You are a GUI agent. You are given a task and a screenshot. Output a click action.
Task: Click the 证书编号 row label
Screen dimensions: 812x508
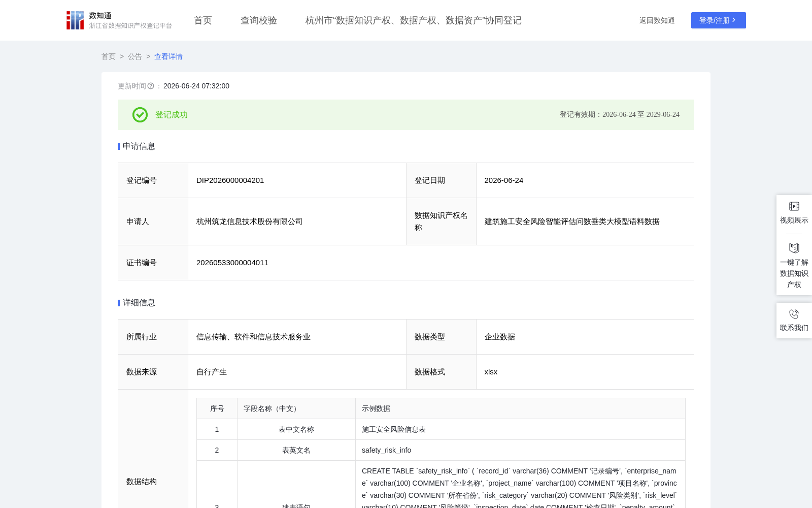coord(142,263)
